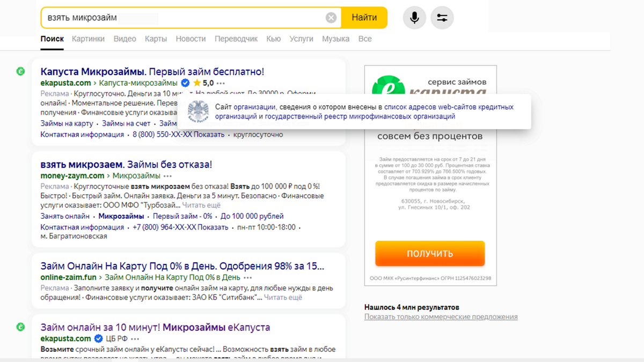Viewport: 644px width, 362px height.
Task: Click Показать только коммерческие предложения
Action: click(441, 317)
